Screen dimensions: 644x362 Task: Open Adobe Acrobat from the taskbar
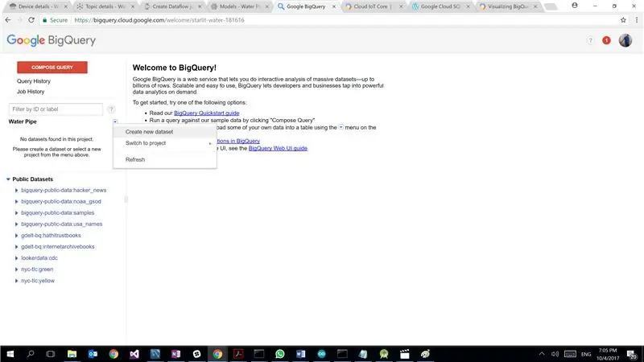pos(238,354)
